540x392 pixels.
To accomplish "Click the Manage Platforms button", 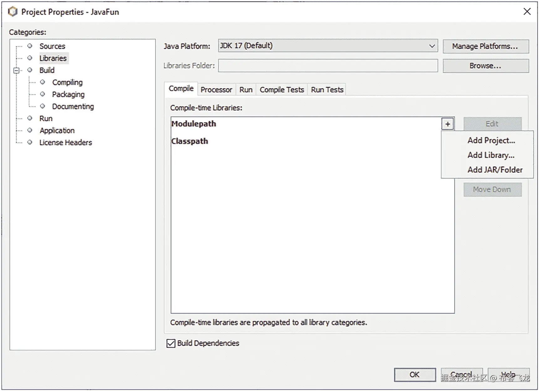I will [486, 46].
